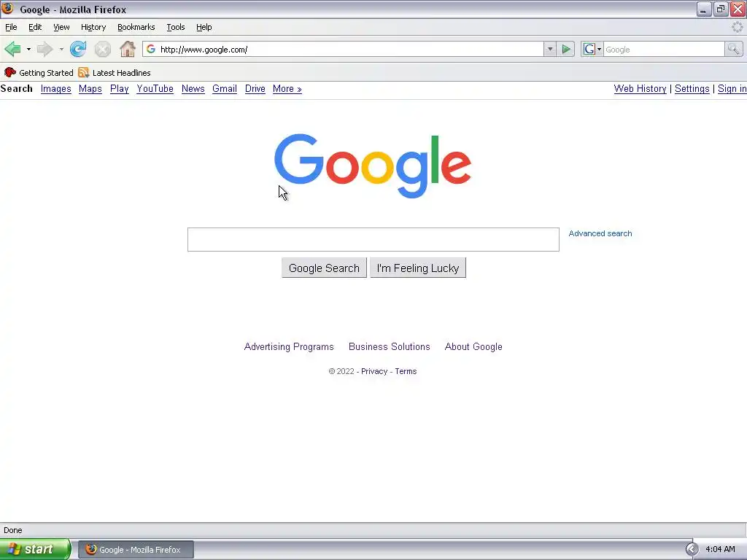Image resolution: width=747 pixels, height=560 pixels.
Task: Click the Images link
Action: pyautogui.click(x=55, y=88)
